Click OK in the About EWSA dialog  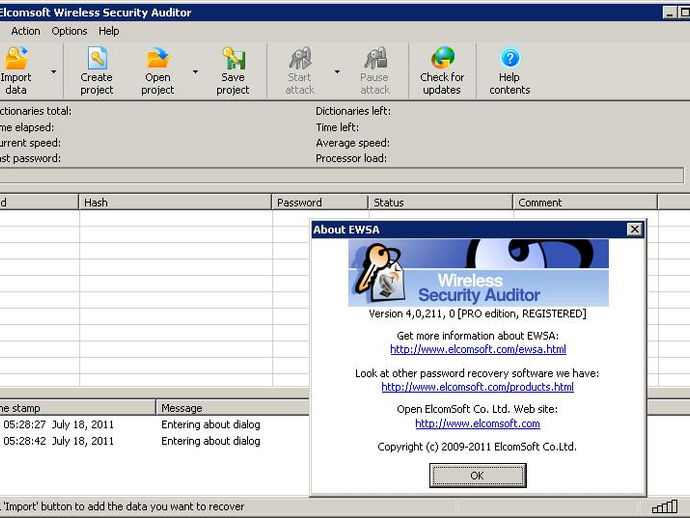pos(477,475)
